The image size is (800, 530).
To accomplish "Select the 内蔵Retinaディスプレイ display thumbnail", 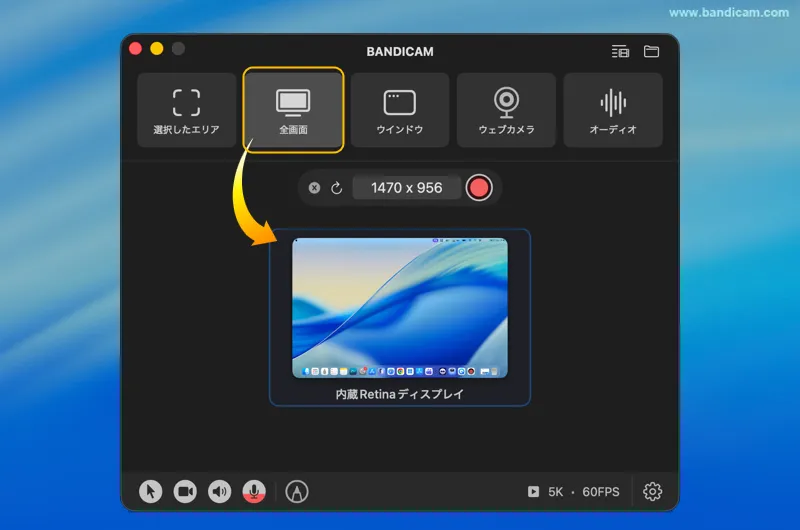I will point(399,317).
